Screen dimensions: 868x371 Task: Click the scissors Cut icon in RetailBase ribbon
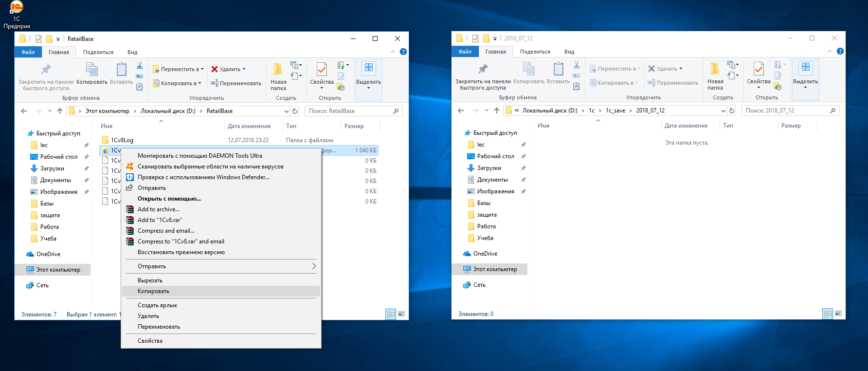(x=140, y=65)
